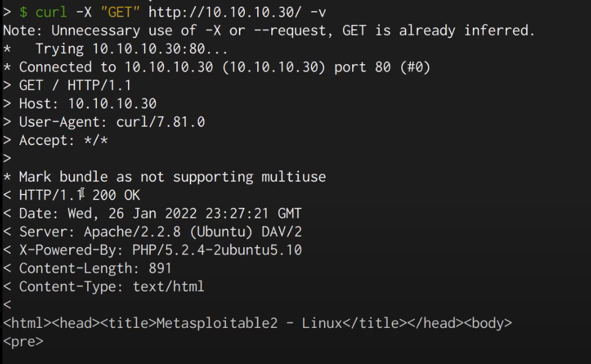Click the PHP/5.2.4-2ubuntu5.10 version text

[x=217, y=250]
